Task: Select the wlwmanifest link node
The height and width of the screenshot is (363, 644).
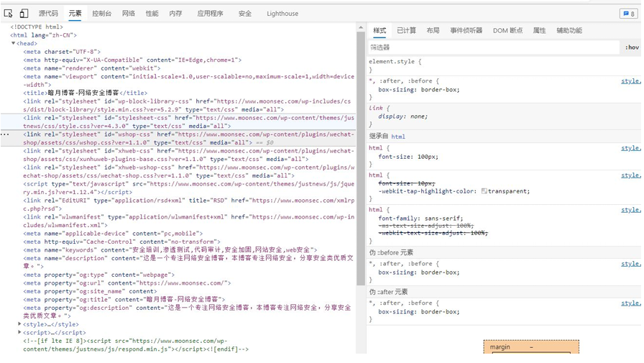Action: (188, 221)
